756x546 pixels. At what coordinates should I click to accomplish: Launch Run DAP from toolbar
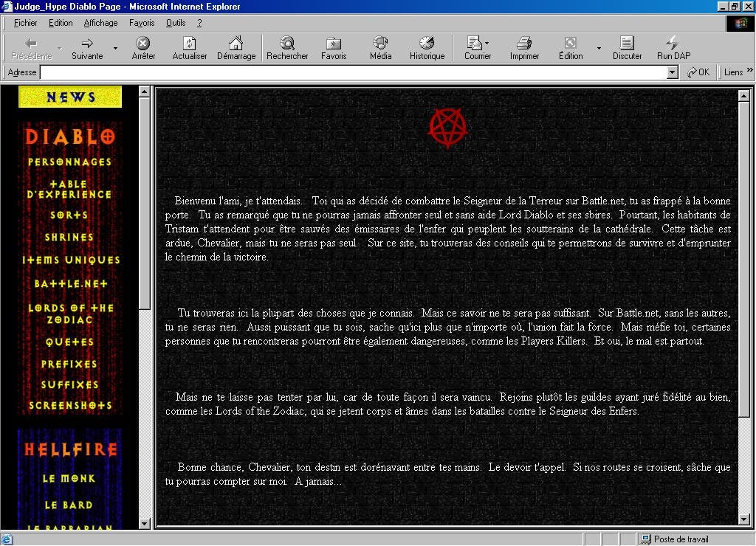[x=673, y=48]
